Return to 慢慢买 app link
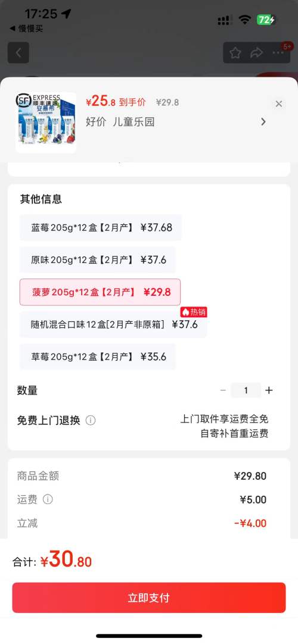Viewport: 298px width, 644px height. pyautogui.click(x=26, y=29)
